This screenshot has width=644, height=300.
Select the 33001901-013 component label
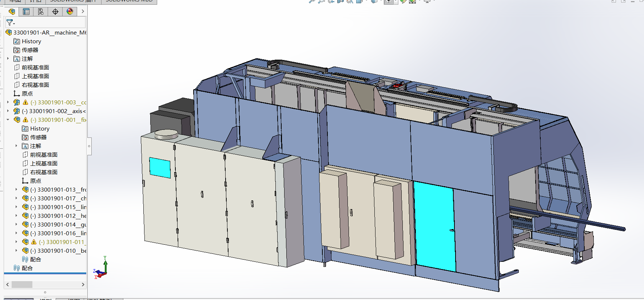(x=58, y=189)
